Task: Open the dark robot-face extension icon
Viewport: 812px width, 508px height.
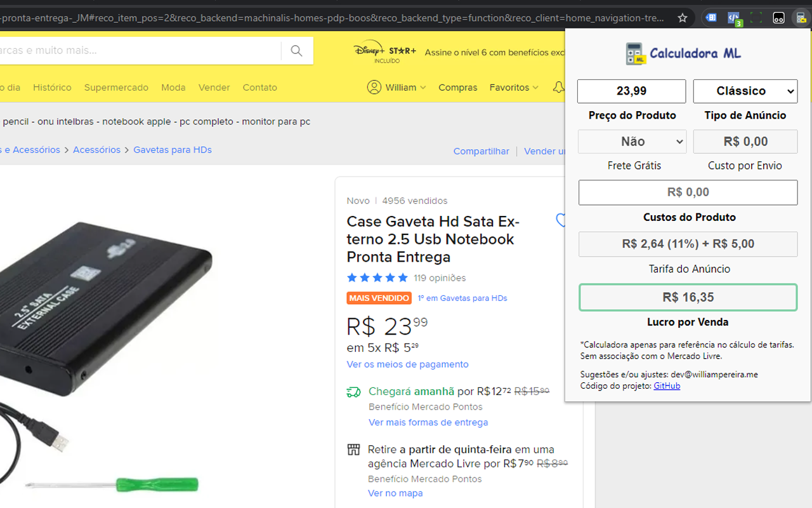Action: (x=778, y=18)
